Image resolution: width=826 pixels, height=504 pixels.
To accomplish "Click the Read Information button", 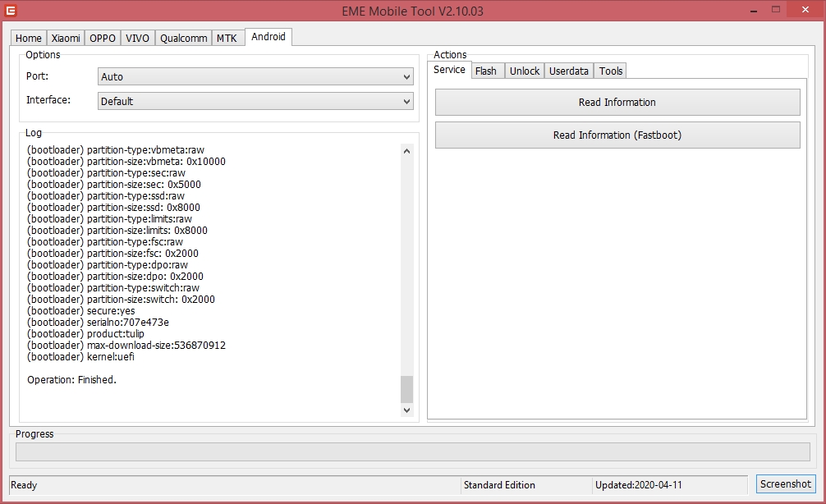I will (x=617, y=102).
